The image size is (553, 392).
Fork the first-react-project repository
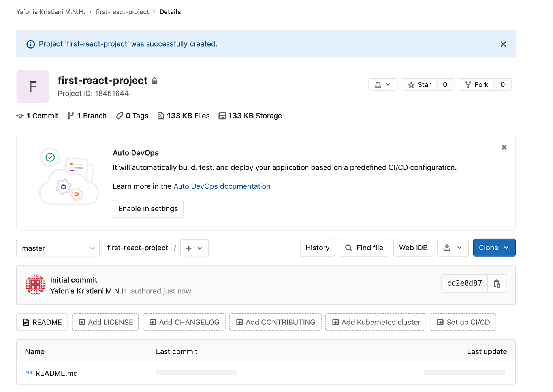tap(476, 84)
